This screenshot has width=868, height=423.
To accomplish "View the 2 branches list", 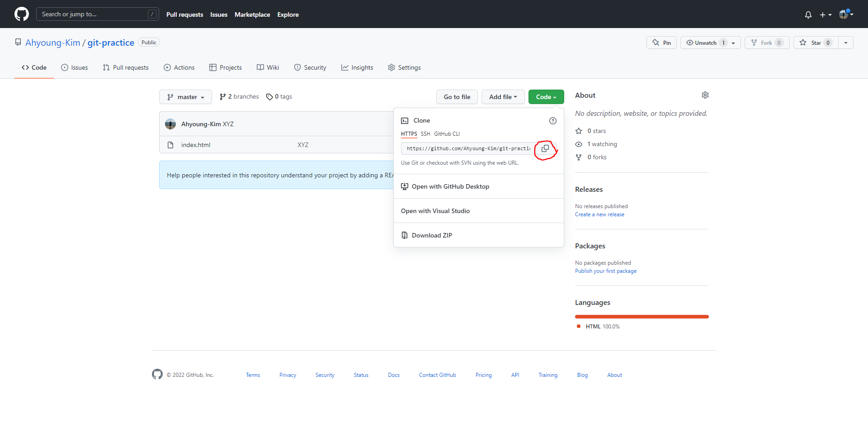I will point(239,97).
